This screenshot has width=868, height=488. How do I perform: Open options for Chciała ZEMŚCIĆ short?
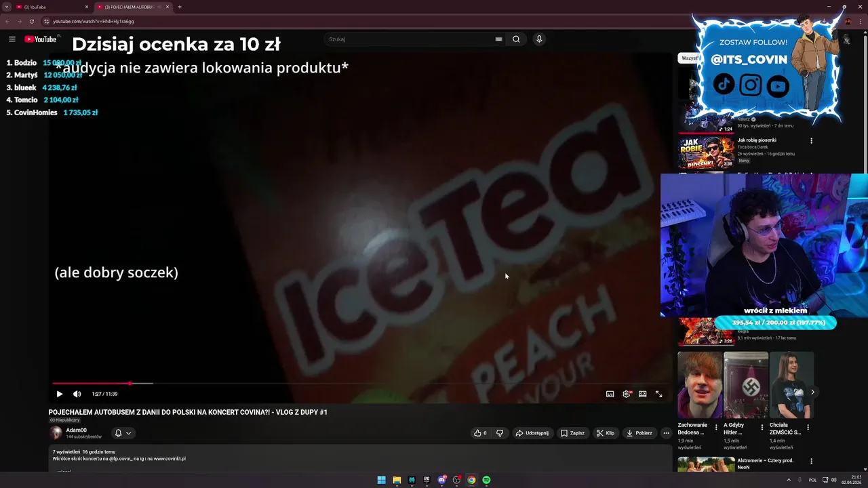808,428
